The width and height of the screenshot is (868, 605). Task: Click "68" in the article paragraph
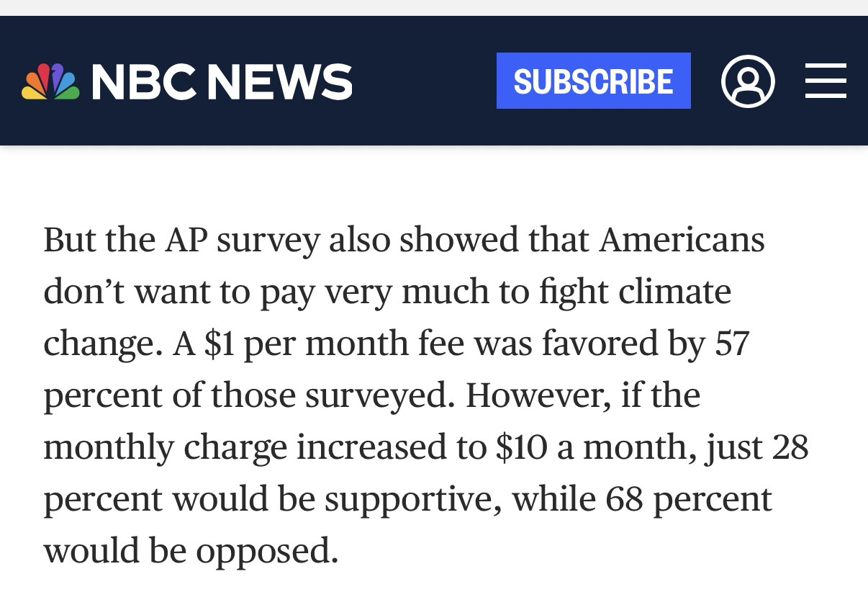coord(625,499)
